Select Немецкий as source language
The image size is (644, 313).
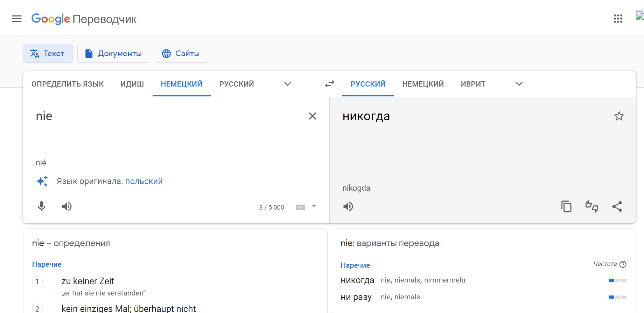coord(182,84)
